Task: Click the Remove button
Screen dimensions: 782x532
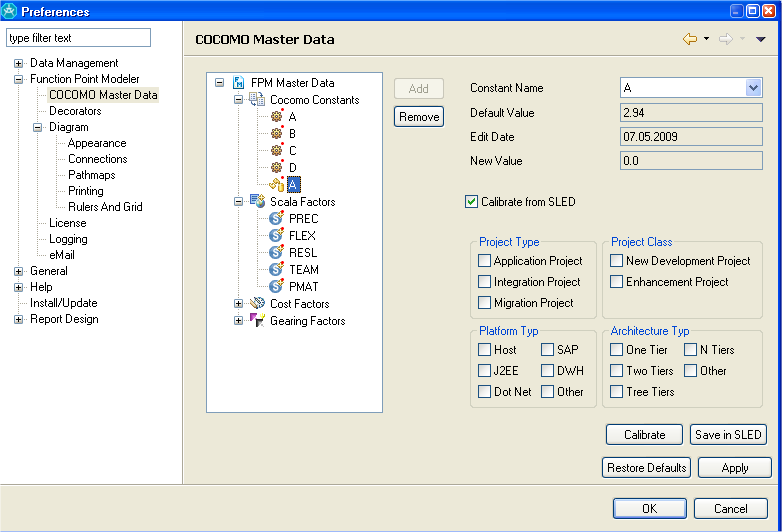Action: pyautogui.click(x=419, y=117)
